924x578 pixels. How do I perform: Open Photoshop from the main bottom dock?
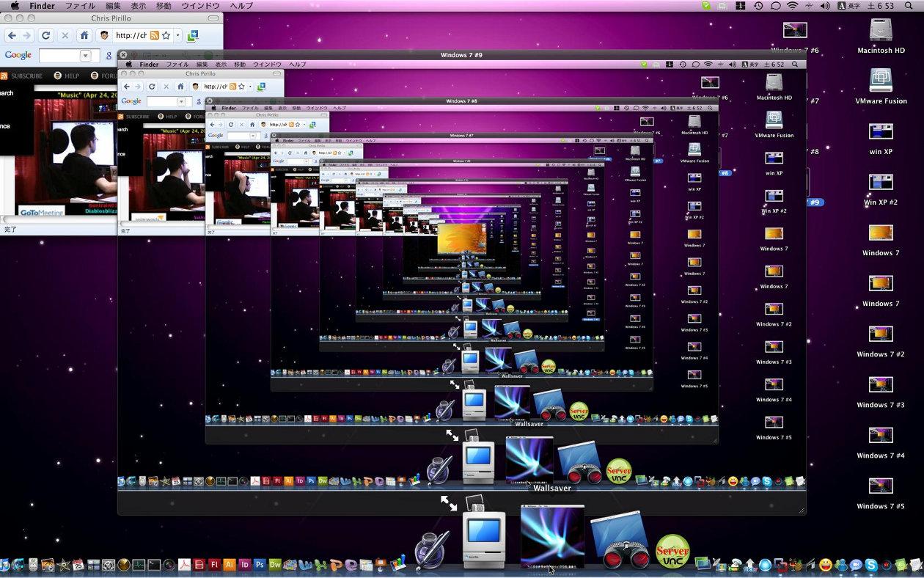pyautogui.click(x=260, y=565)
